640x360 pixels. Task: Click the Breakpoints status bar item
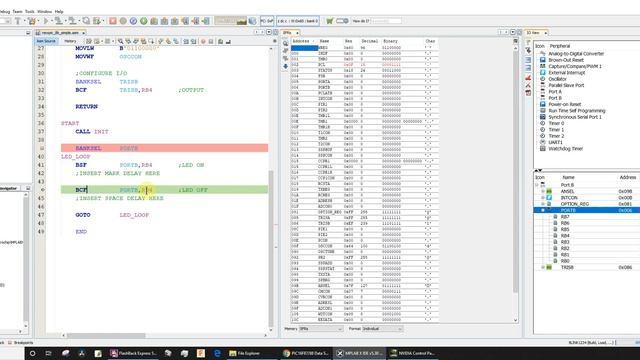(20, 343)
